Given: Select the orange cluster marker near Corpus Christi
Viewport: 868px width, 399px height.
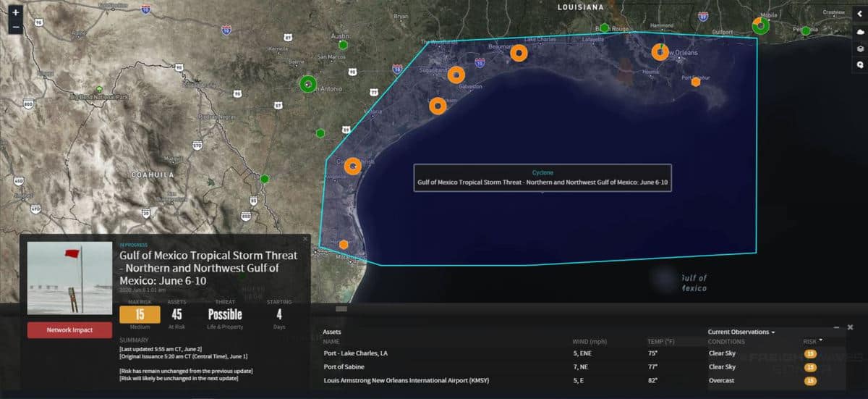Looking at the screenshot, I should (x=352, y=166).
